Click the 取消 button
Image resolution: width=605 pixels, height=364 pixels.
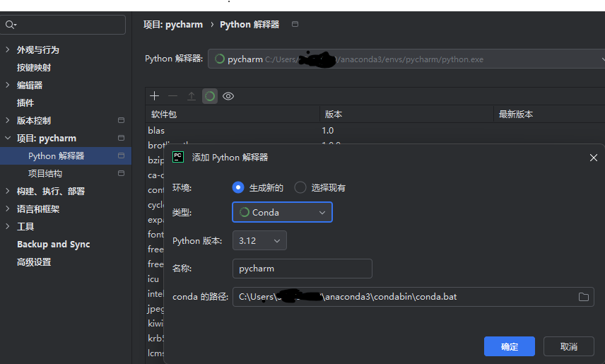point(569,346)
